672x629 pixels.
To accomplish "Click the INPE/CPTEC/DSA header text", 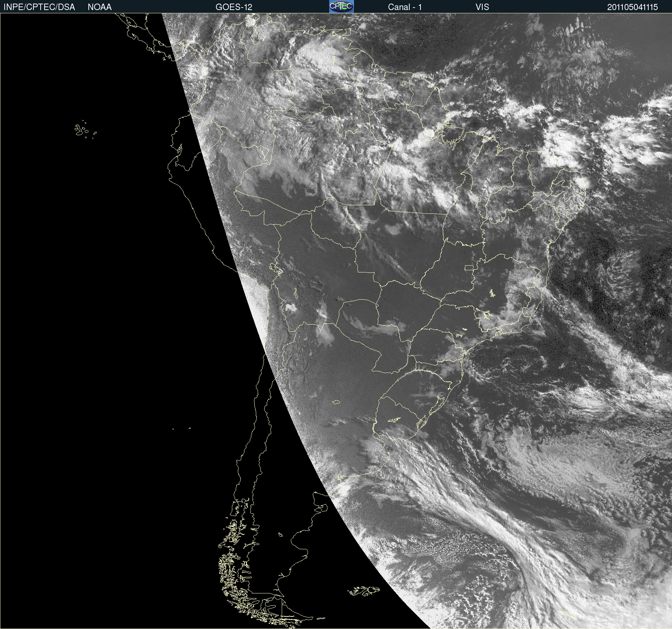I will 39,7.
